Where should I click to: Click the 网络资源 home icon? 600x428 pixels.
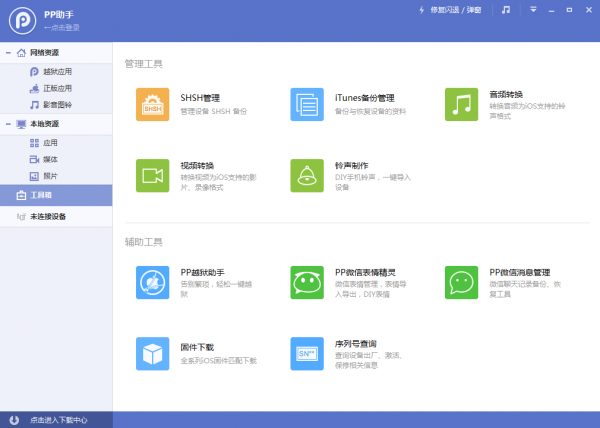pyautogui.click(x=21, y=52)
